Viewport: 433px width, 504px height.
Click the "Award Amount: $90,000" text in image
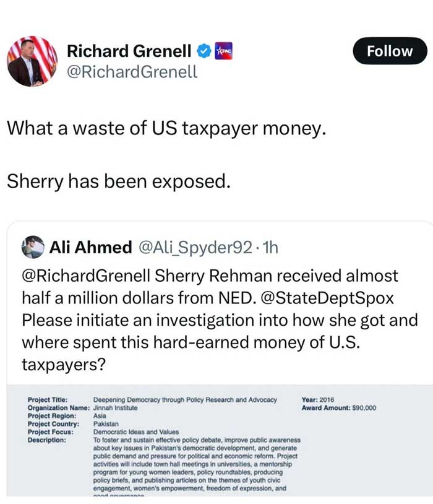(x=338, y=408)
